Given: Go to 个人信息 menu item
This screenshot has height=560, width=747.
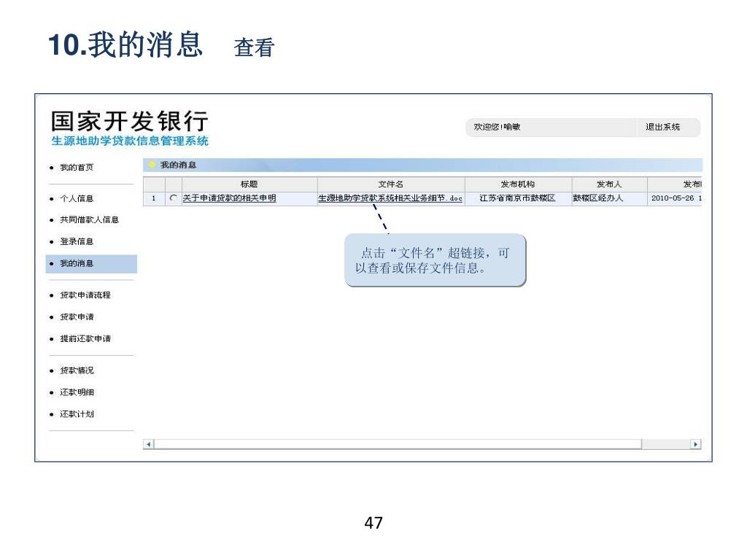Looking at the screenshot, I should [76, 198].
